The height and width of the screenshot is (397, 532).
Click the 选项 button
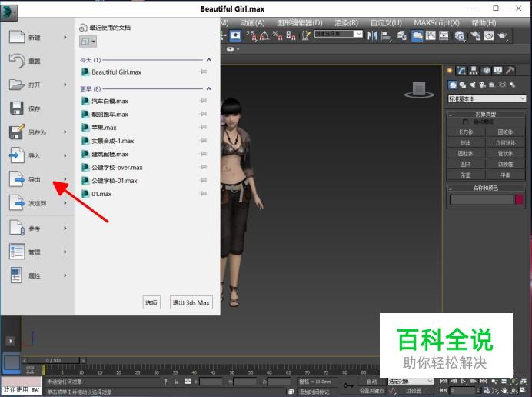pos(151,302)
